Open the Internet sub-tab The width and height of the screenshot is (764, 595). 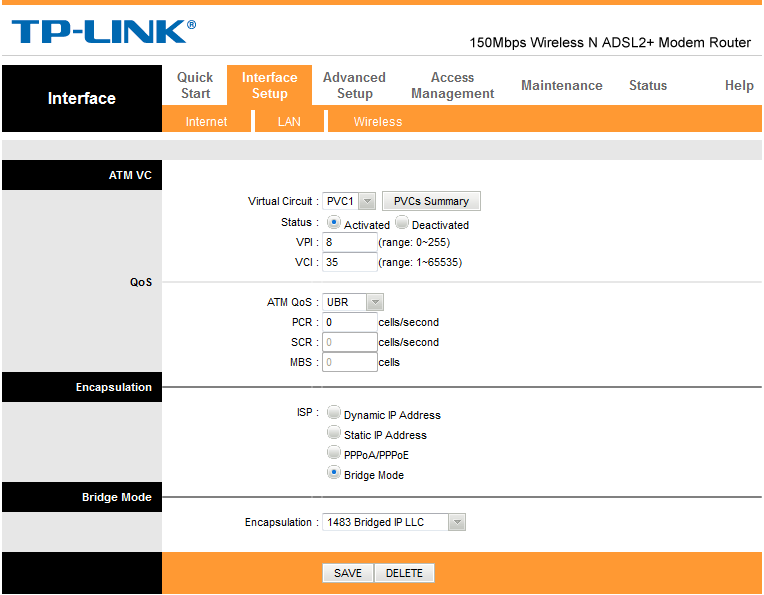[206, 121]
